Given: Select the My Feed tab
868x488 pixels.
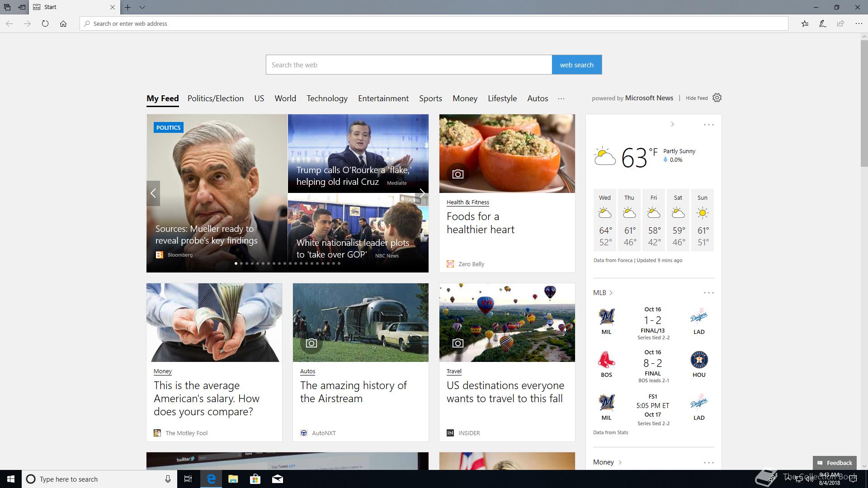Looking at the screenshot, I should point(162,99).
